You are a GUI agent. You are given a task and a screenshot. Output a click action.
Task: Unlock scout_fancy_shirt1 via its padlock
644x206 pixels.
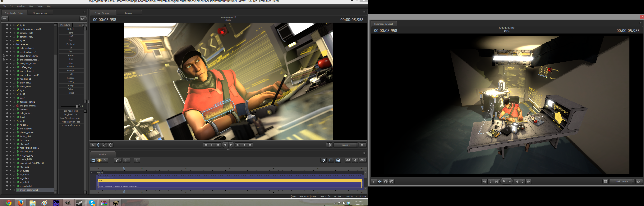pos(3,56)
